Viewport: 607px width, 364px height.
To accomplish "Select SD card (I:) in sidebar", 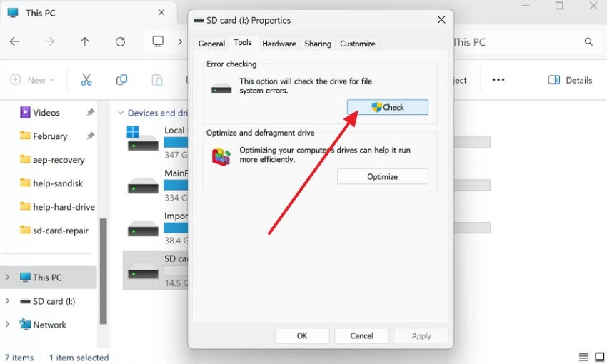I will [x=48, y=301].
